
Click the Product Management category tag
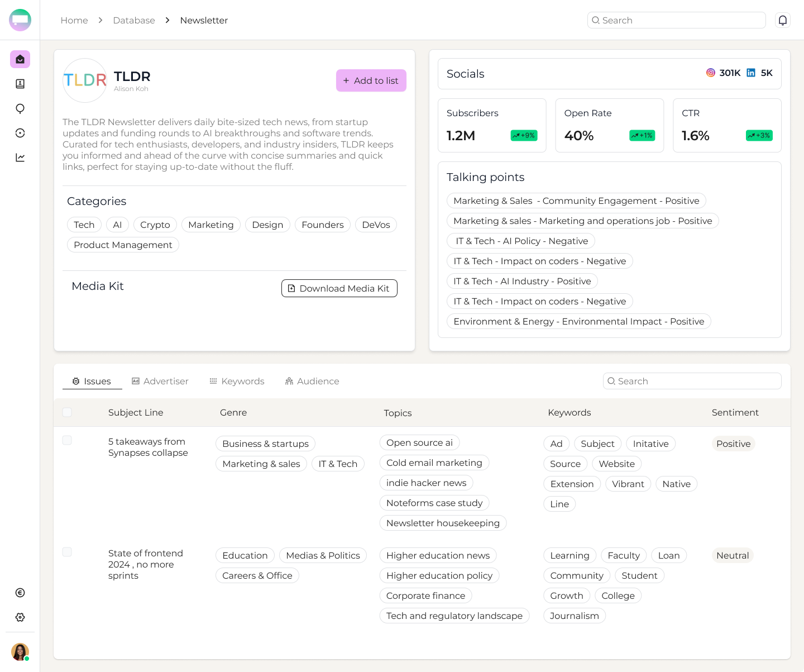[x=123, y=245]
